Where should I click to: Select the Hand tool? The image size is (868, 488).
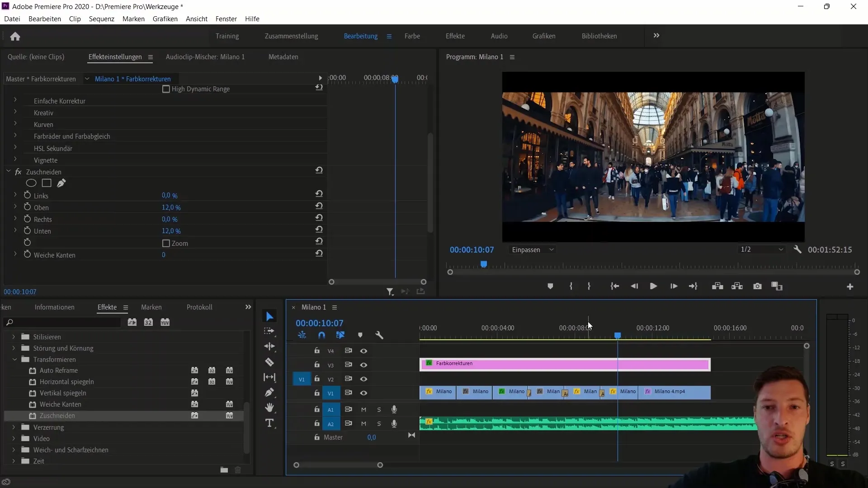pyautogui.click(x=269, y=408)
